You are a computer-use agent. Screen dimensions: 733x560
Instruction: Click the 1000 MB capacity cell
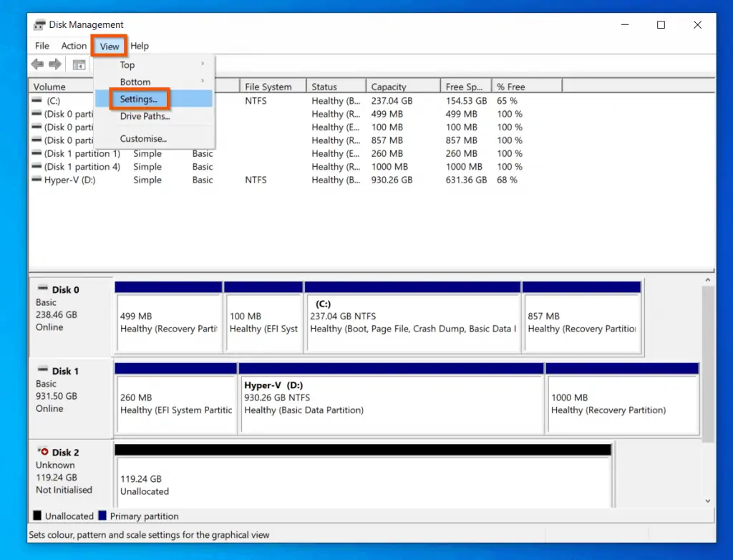tap(389, 167)
